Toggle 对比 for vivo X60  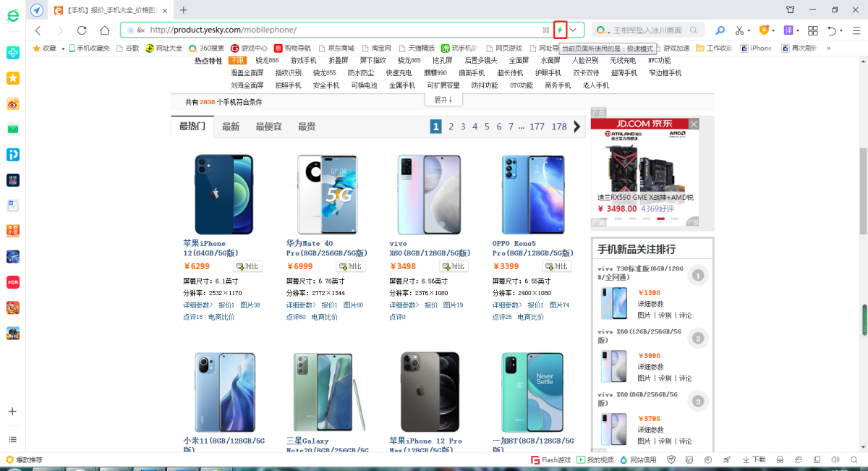tap(454, 266)
